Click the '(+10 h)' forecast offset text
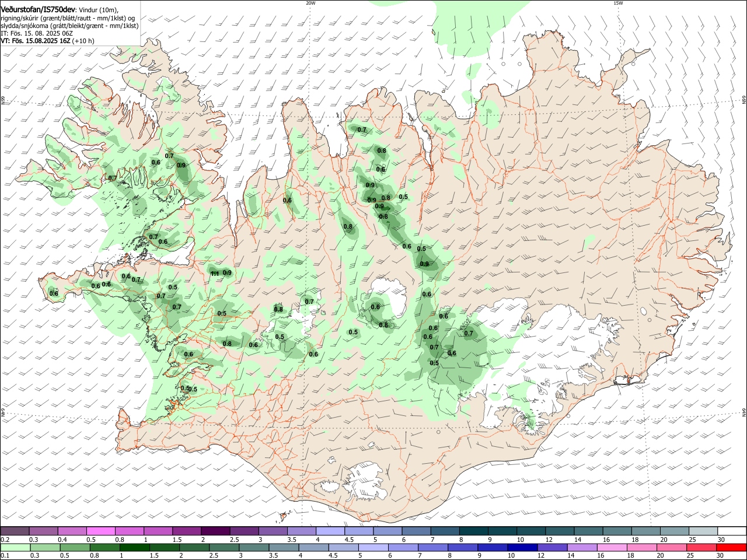 coord(83,41)
